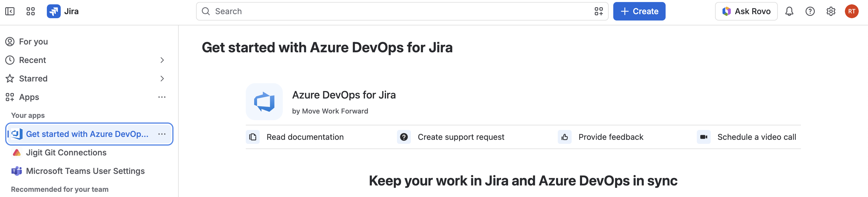
Task: Click the Create button
Action: [x=639, y=12]
